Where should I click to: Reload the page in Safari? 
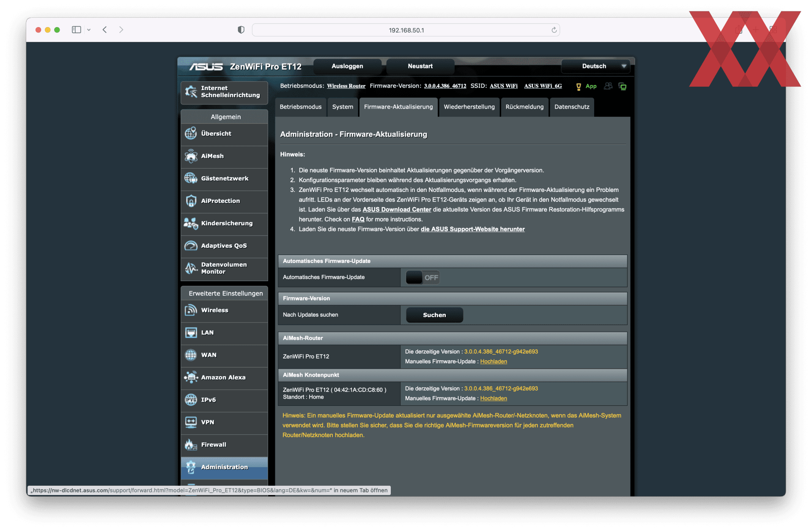554,30
